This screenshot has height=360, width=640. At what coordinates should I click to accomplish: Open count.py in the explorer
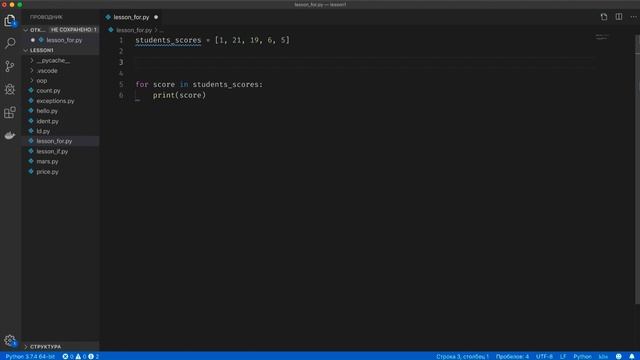(x=48, y=91)
